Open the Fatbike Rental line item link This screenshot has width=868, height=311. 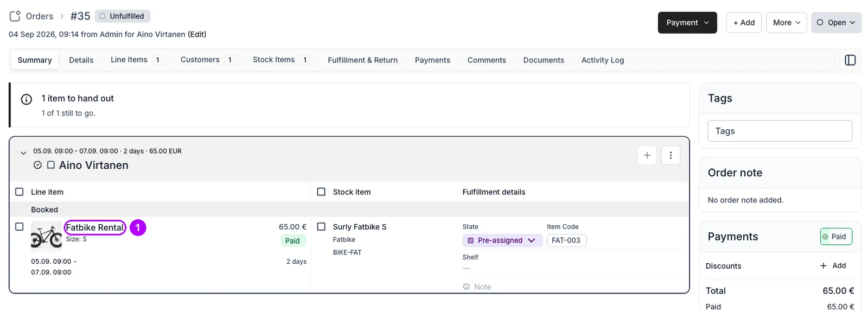[95, 227]
